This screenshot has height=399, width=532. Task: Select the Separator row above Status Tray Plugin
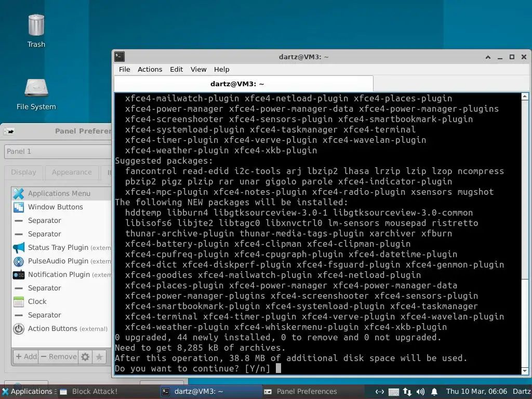click(62, 234)
